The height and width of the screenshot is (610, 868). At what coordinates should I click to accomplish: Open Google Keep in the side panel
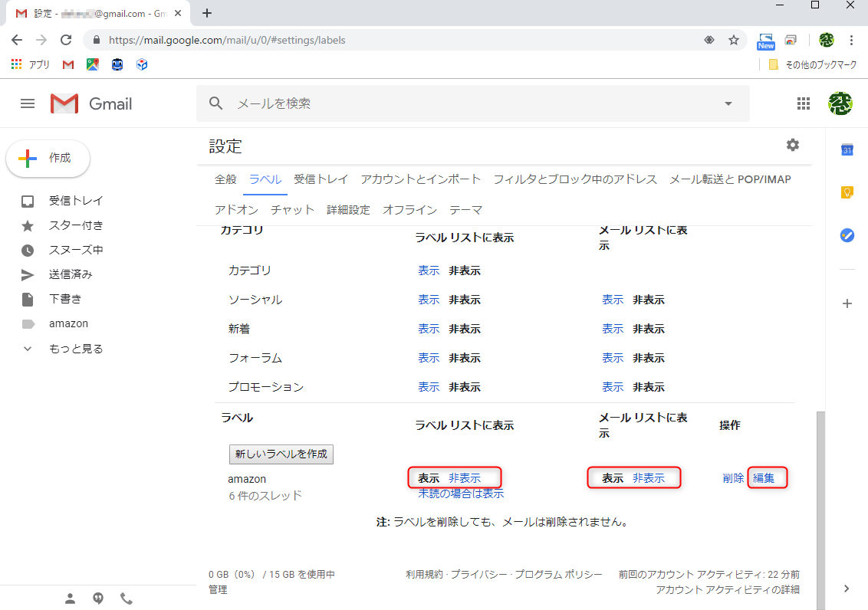coord(847,192)
